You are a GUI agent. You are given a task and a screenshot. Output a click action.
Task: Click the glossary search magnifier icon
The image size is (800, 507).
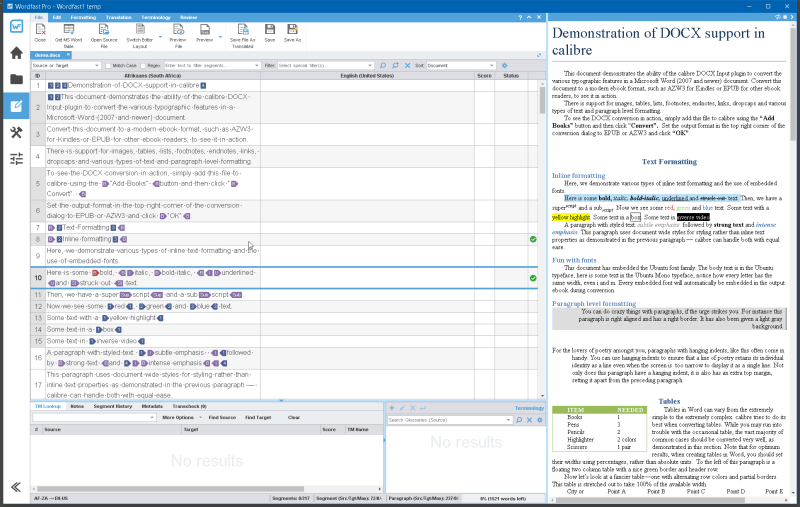[519, 420]
